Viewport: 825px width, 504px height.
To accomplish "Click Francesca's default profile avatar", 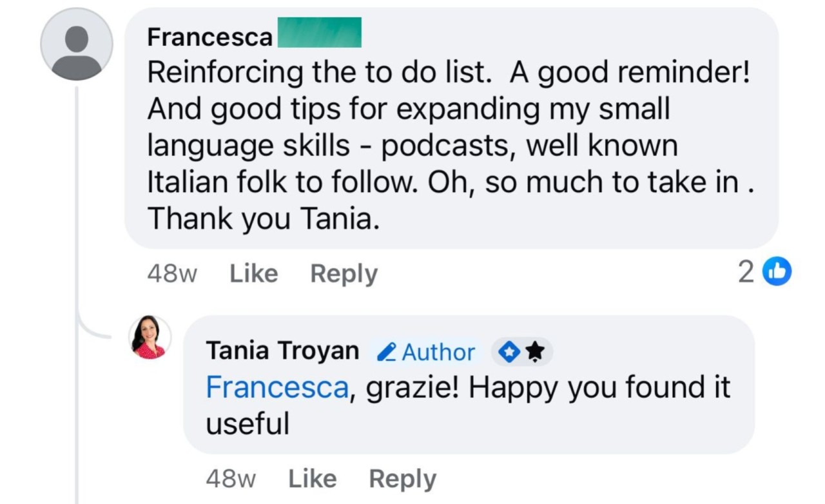I will [77, 44].
